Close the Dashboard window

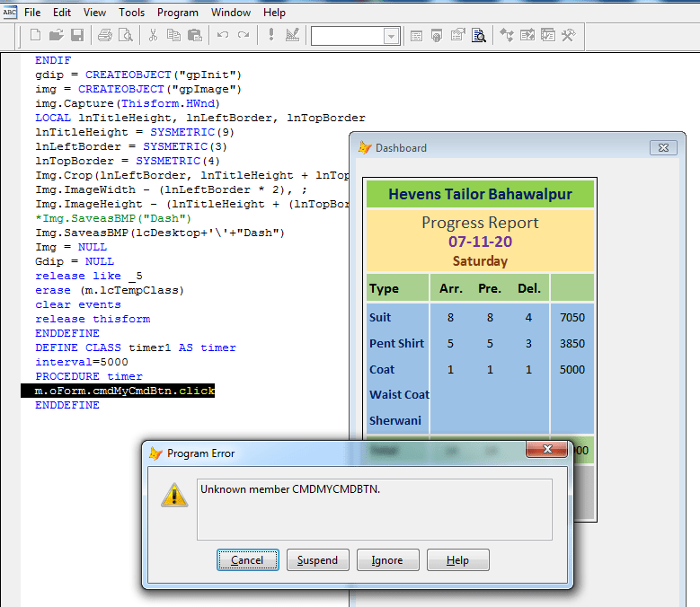coord(663,147)
